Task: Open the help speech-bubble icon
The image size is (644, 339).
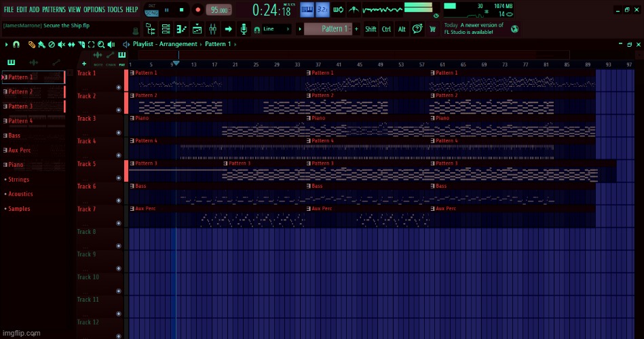Action: click(417, 28)
